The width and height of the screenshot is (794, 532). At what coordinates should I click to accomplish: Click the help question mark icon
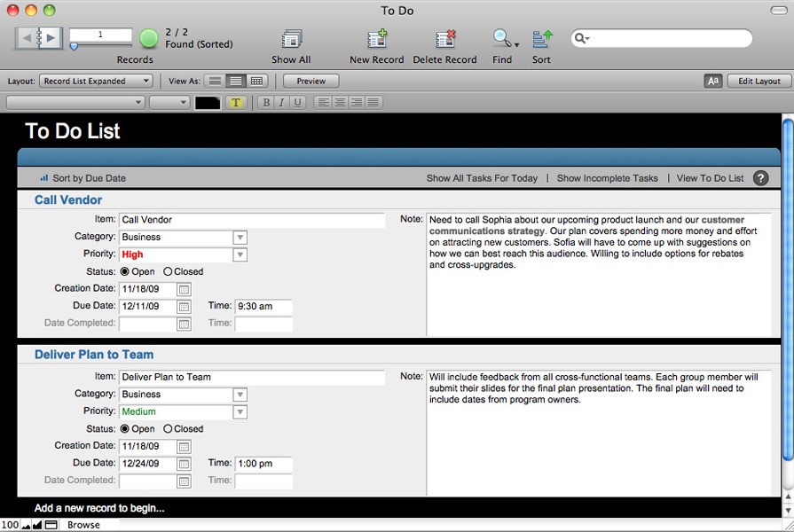tap(760, 178)
